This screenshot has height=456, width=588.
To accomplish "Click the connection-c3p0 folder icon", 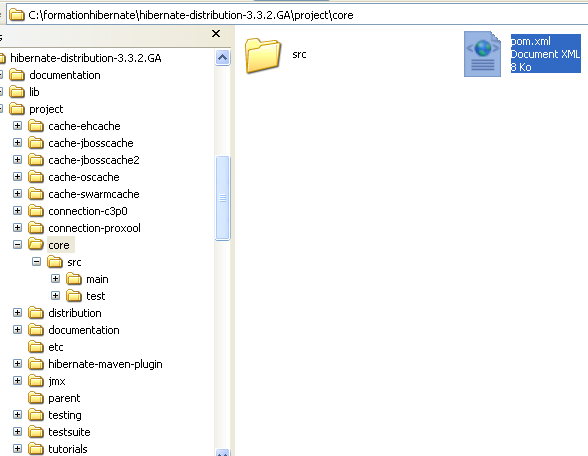I will click(x=36, y=211).
